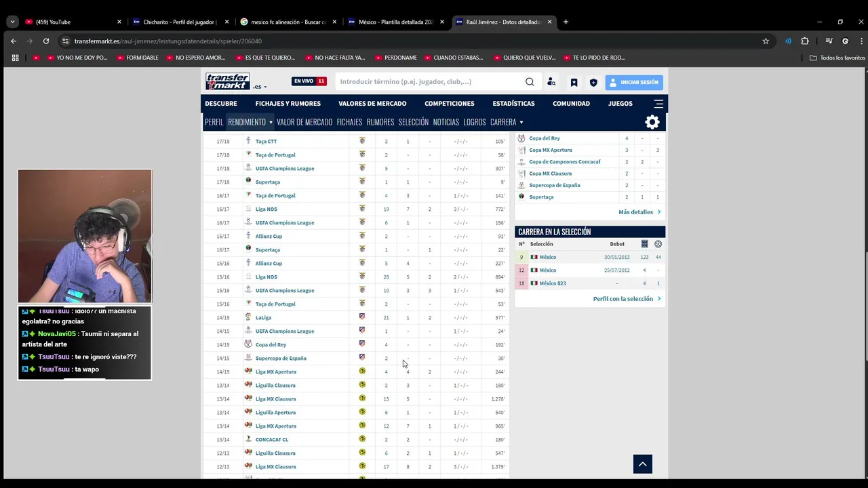This screenshot has width=868, height=488.
Task: Click the media control icon in browser toolbar
Action: (829, 41)
